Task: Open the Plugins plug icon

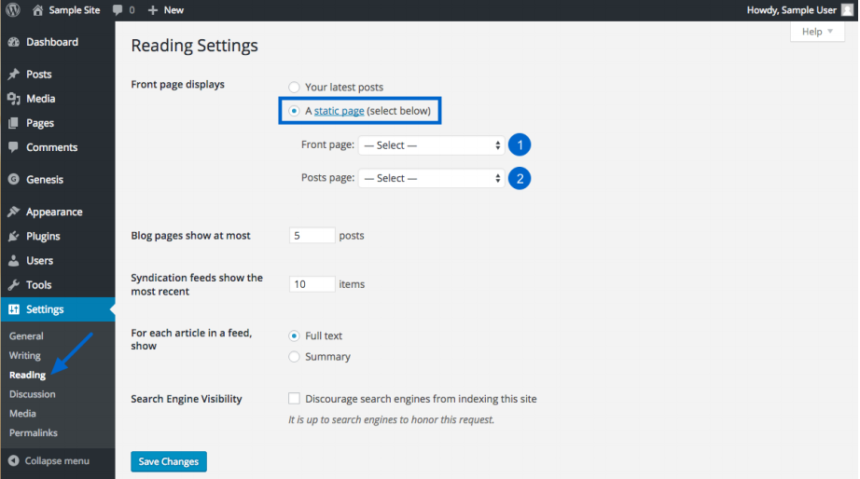Action: 14,236
